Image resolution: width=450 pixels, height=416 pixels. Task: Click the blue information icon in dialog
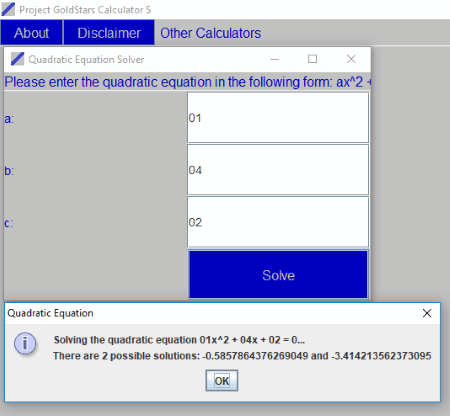click(25, 343)
